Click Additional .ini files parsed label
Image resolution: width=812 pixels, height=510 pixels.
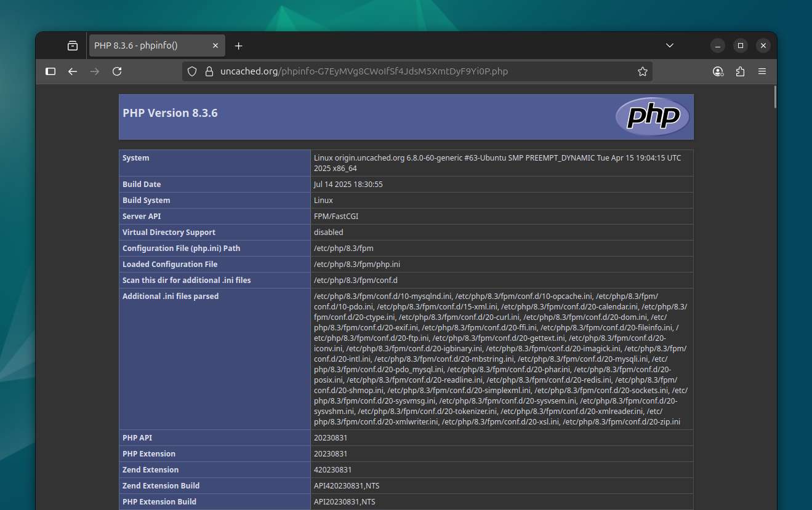pyautogui.click(x=171, y=297)
